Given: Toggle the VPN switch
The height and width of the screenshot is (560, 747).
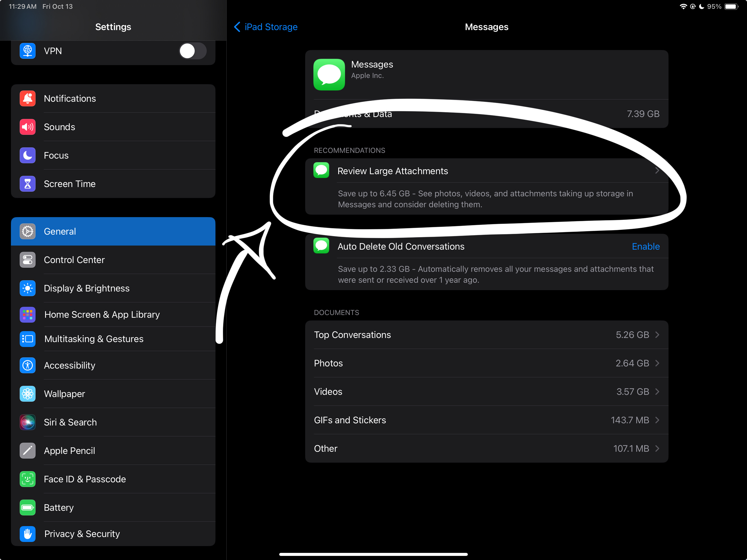Looking at the screenshot, I should [x=192, y=51].
